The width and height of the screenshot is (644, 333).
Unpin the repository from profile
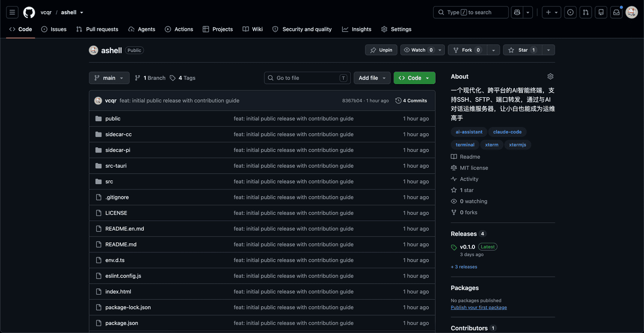tap(381, 50)
